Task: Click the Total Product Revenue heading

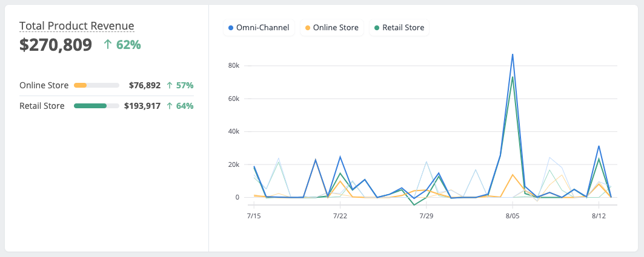Action: click(x=77, y=26)
